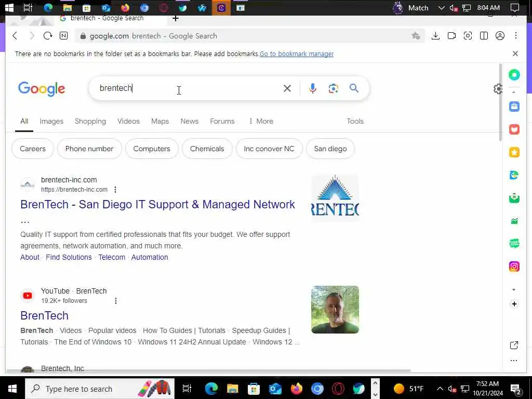This screenshot has width=532, height=399.
Task: Open the BrenTech YouTube channel result
Action: [45, 315]
